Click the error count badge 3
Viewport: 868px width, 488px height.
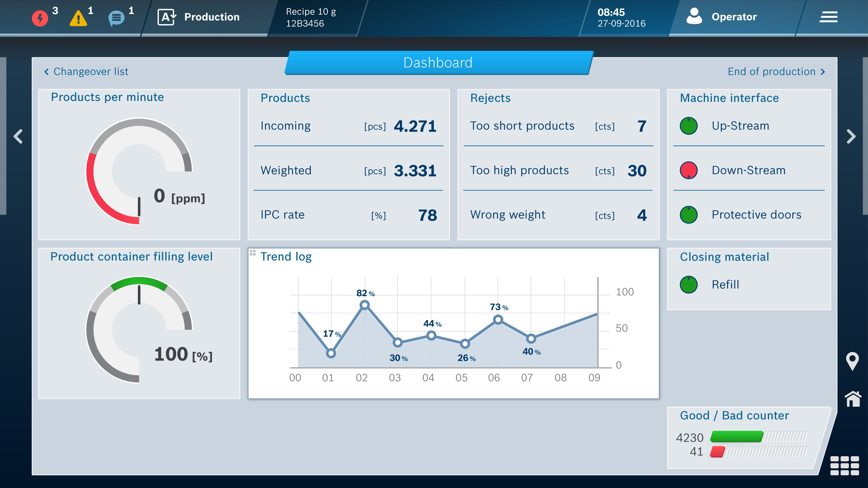tap(55, 11)
